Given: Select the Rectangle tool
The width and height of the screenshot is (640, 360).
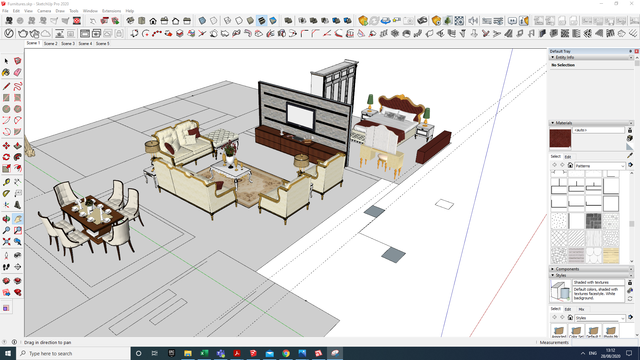Looking at the screenshot, I should click(6, 98).
